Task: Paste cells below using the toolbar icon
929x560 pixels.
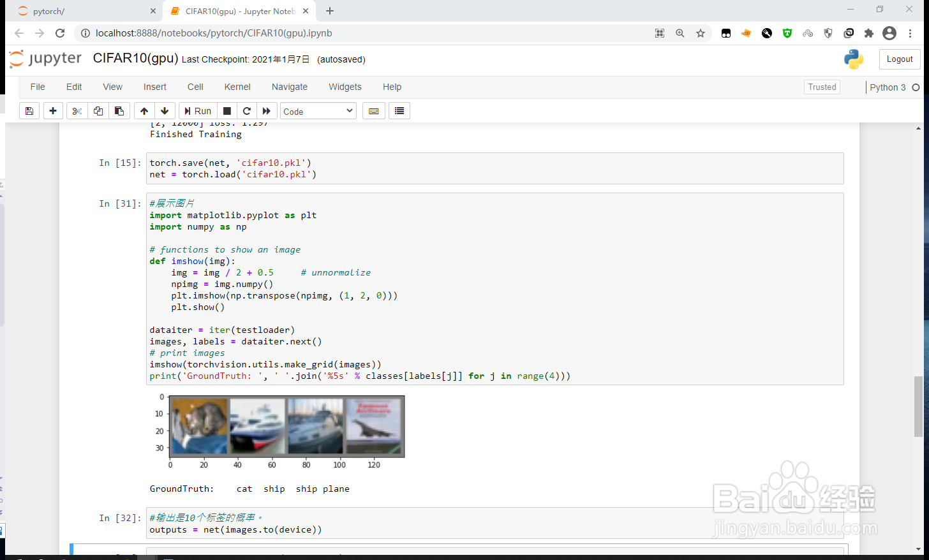Action: click(119, 111)
